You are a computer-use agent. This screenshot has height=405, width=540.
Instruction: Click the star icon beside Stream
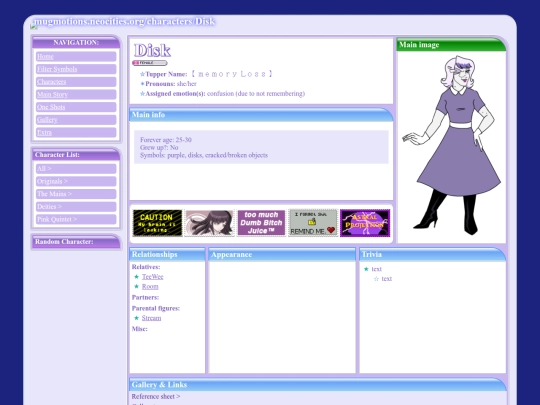(x=136, y=318)
